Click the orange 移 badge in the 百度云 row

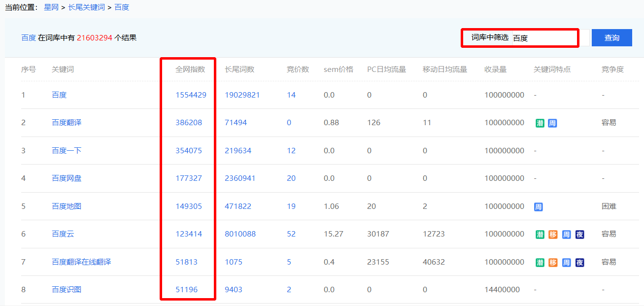pos(553,235)
